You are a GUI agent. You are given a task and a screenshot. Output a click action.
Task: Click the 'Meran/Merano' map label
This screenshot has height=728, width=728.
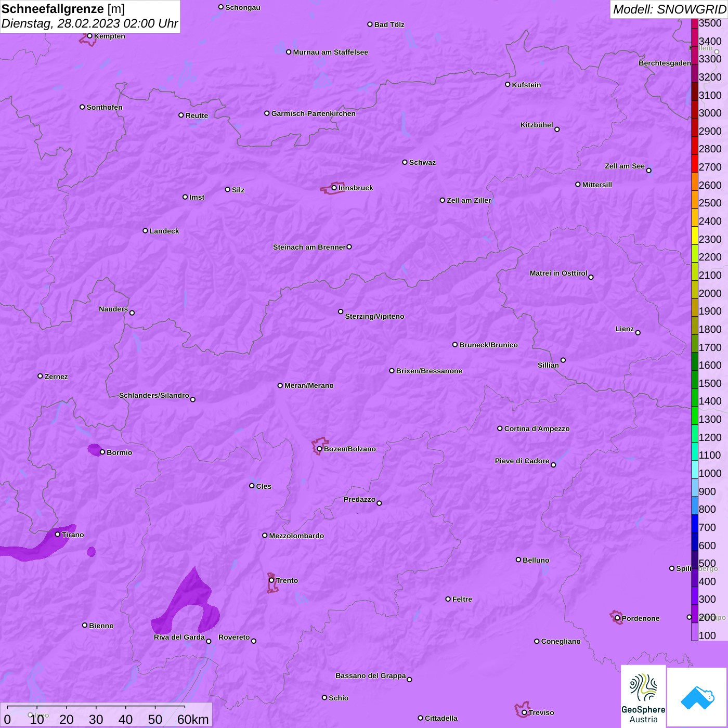click(309, 385)
